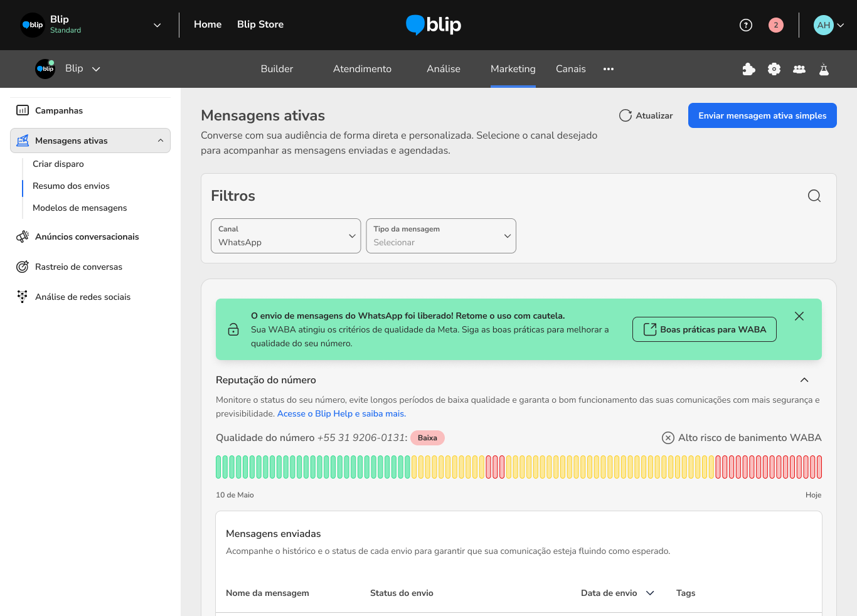Image resolution: width=857 pixels, height=616 pixels.
Task: Click the search icon in Filtros
Action: pyautogui.click(x=814, y=196)
